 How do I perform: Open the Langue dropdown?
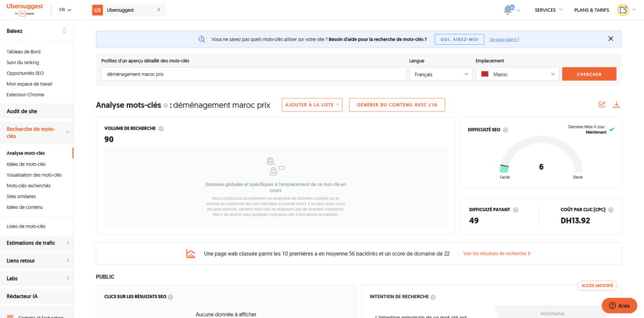coord(441,73)
